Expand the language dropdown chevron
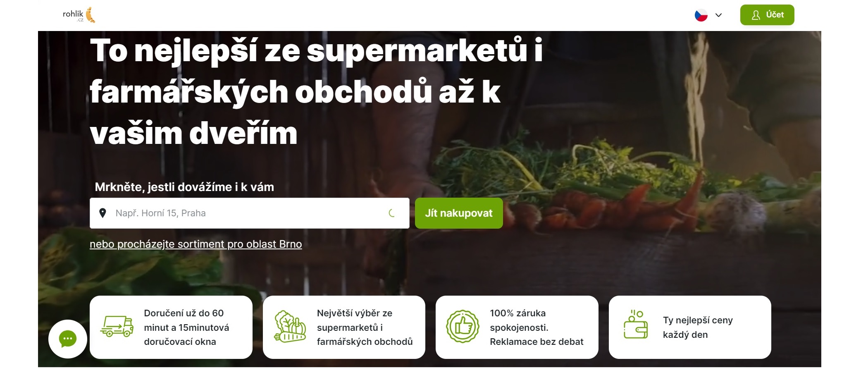The height and width of the screenshot is (368, 868). coord(719,15)
